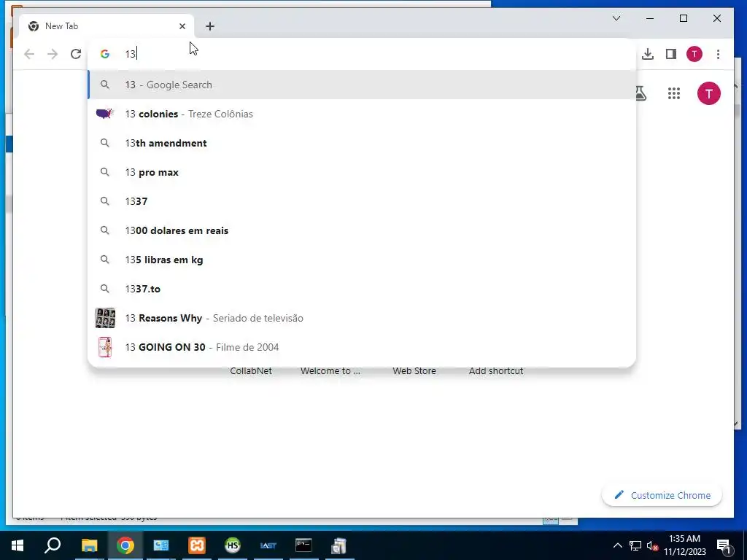Open the network status tray icon
Viewport: 747px width, 560px height.
pyautogui.click(x=635, y=545)
